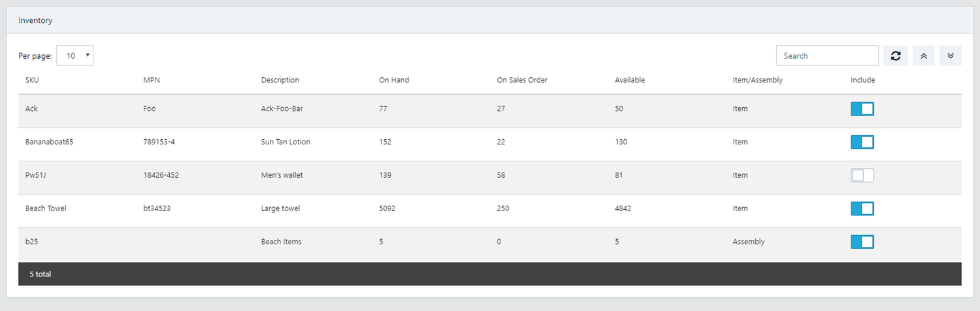Click On Sales Order value 27
Viewport: 980px width, 311px height.
[x=501, y=108]
